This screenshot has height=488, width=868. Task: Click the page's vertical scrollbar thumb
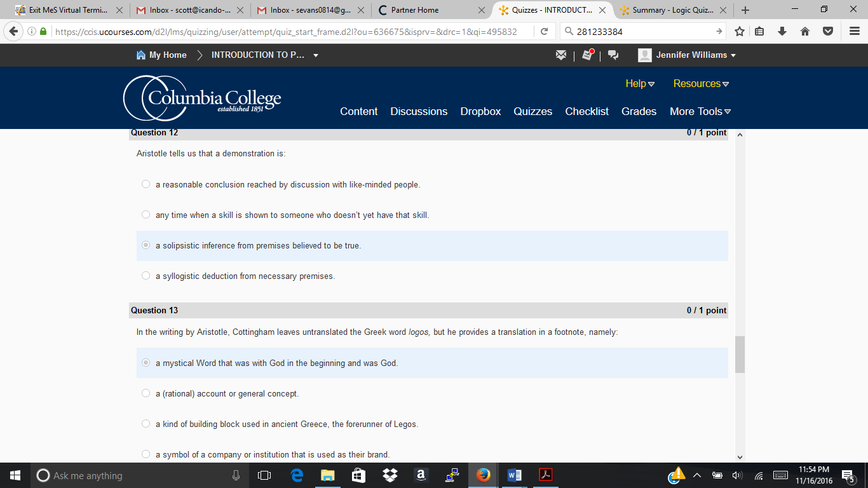pyautogui.click(x=740, y=355)
